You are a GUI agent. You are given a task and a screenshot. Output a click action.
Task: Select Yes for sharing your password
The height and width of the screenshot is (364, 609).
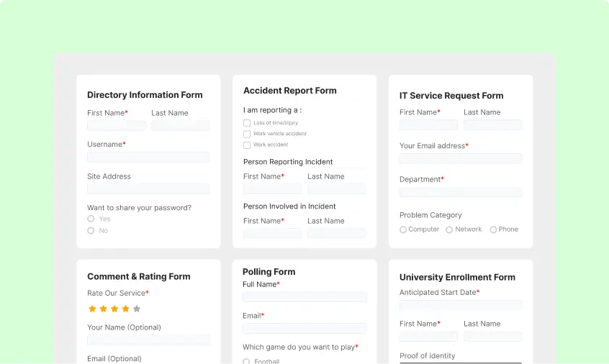point(91,219)
